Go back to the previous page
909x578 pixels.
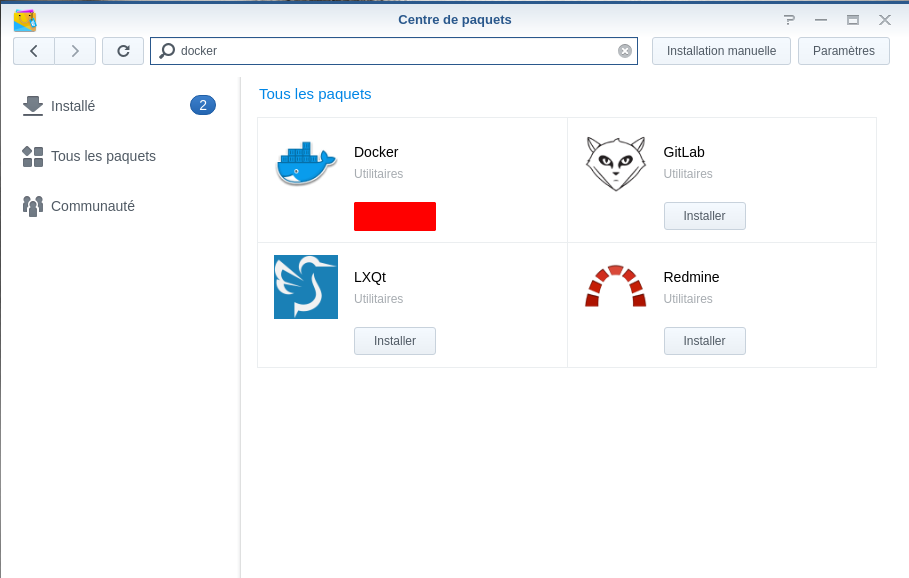click(x=34, y=51)
